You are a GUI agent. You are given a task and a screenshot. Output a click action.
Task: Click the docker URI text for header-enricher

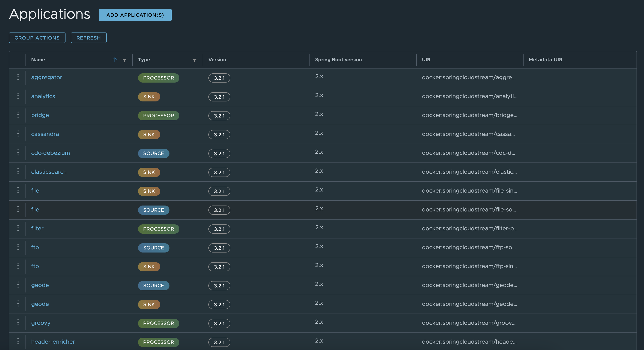(x=469, y=342)
